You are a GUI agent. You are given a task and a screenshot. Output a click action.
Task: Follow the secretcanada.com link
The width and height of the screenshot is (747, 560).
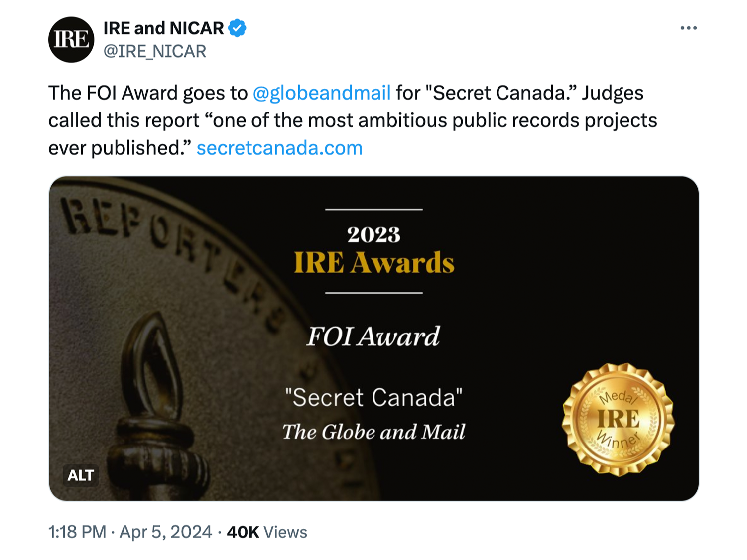tap(280, 147)
